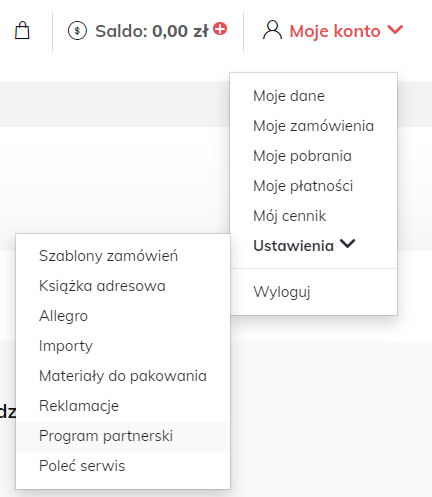Image resolution: width=432 pixels, height=497 pixels.
Task: Select Książka adresowa address book
Action: tap(102, 286)
